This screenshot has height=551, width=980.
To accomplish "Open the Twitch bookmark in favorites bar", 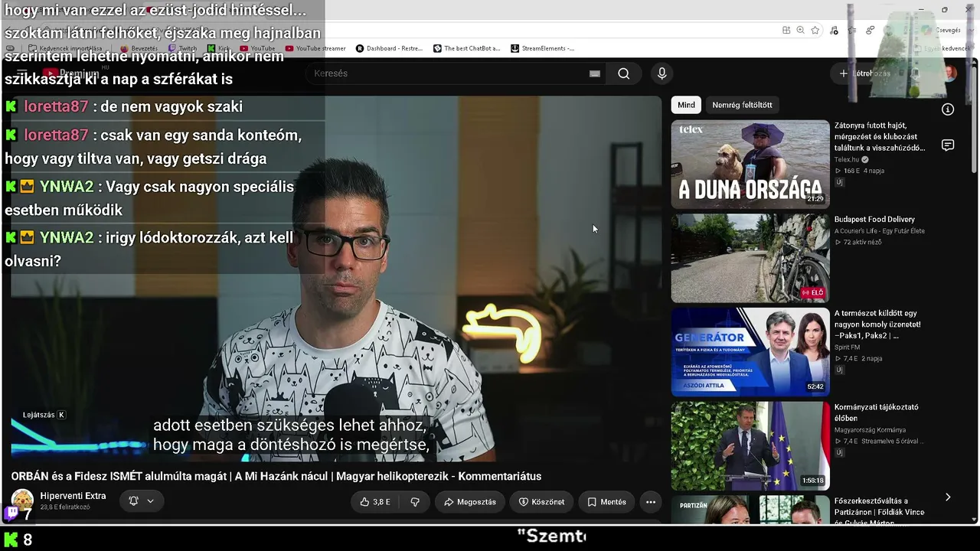I will click(182, 48).
